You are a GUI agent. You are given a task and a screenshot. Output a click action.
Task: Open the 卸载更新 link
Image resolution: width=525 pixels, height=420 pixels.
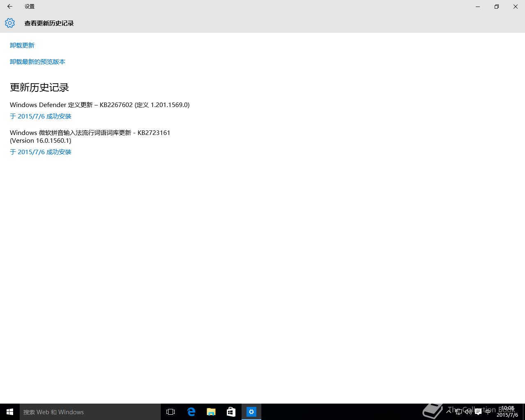click(x=22, y=45)
